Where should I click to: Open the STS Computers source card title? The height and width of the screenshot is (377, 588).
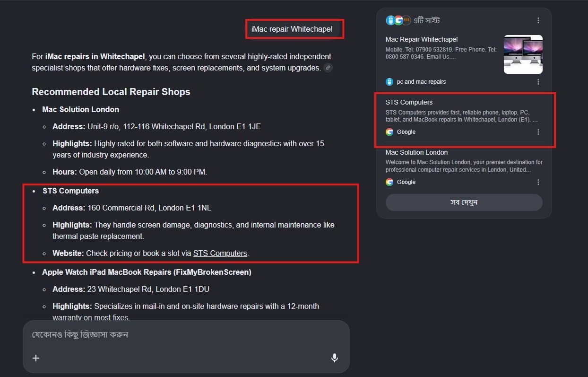pyautogui.click(x=409, y=102)
